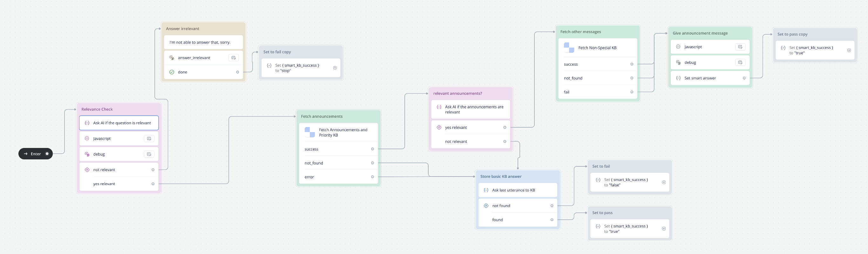
Task: Click the 'yes relevant' port in relevant announcements?
Action: click(x=505, y=127)
